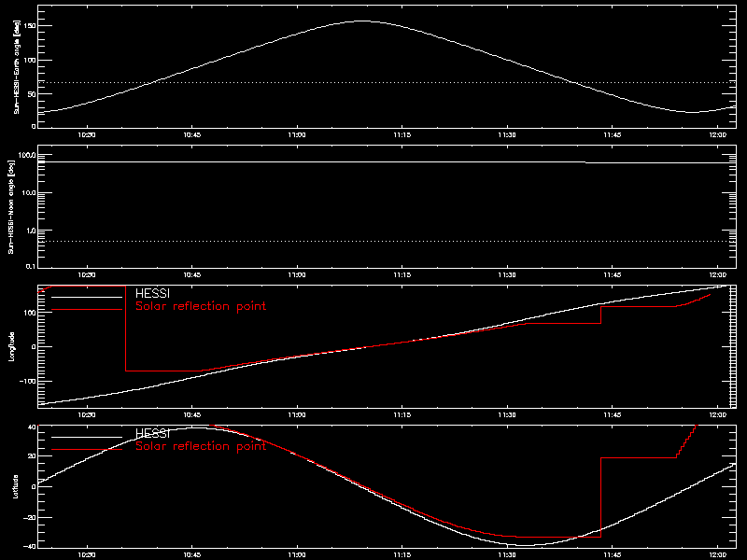Click the Longitude y-axis title
Screen dimensions: 747x560
coord(12,346)
